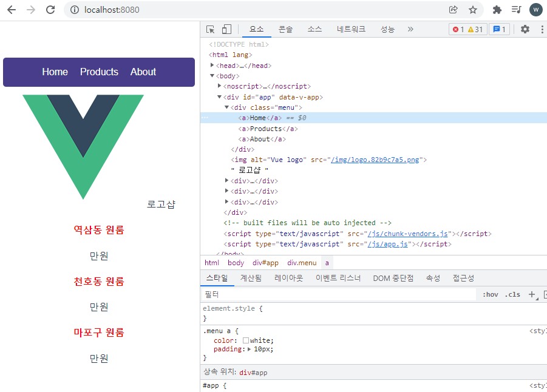The image size is (547, 392).
Task: Toggle device toolbar icon
Action: [227, 29]
